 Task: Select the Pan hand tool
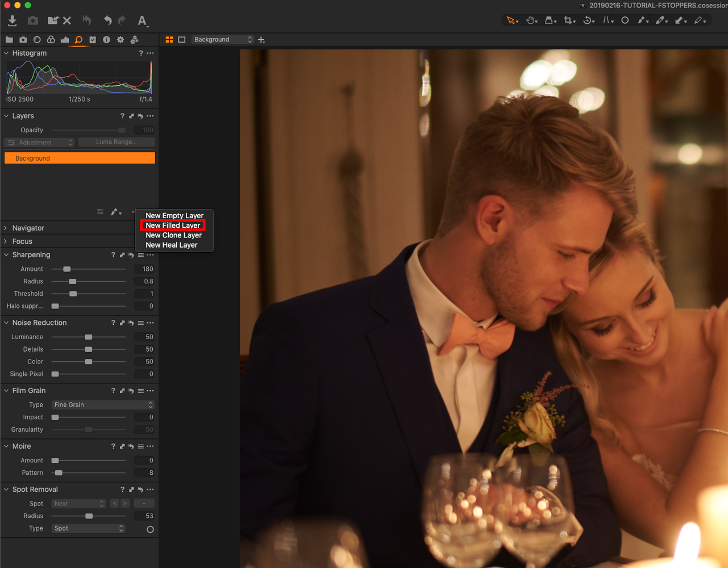[x=530, y=20]
